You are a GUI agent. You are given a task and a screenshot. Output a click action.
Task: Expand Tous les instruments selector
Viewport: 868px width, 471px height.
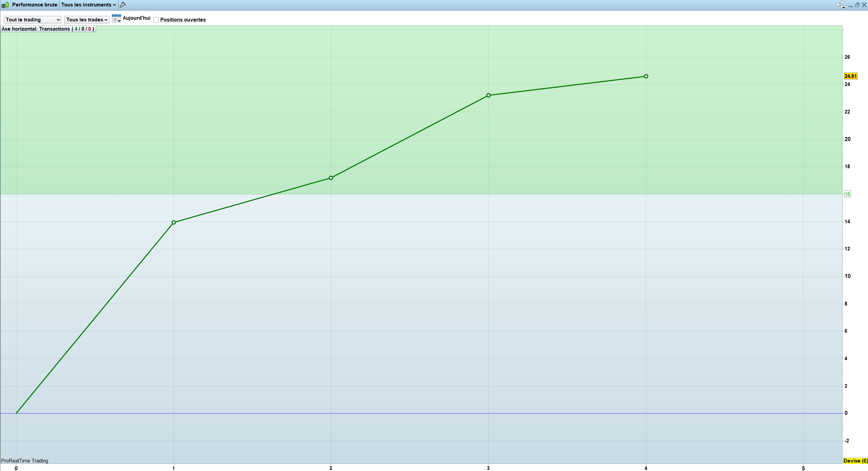[88, 5]
